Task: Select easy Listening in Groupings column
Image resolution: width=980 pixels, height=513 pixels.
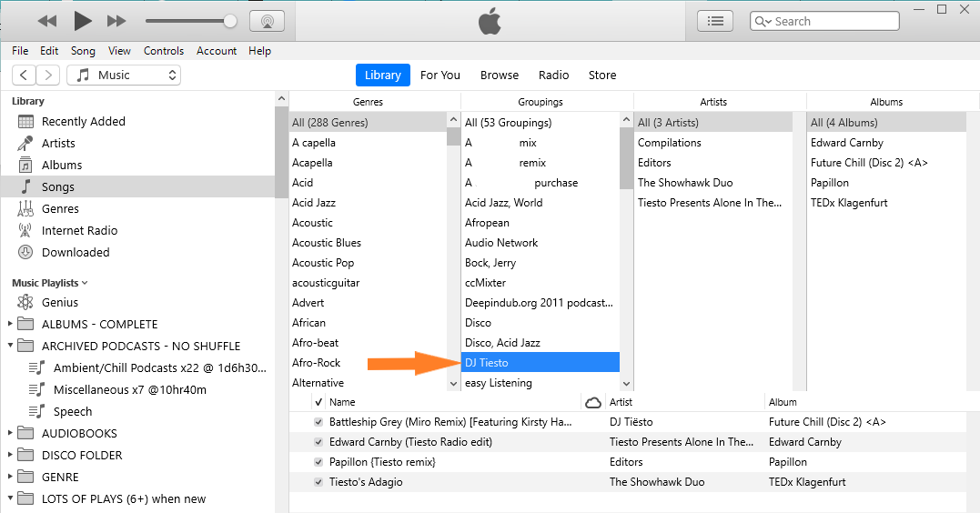Action: tap(498, 382)
